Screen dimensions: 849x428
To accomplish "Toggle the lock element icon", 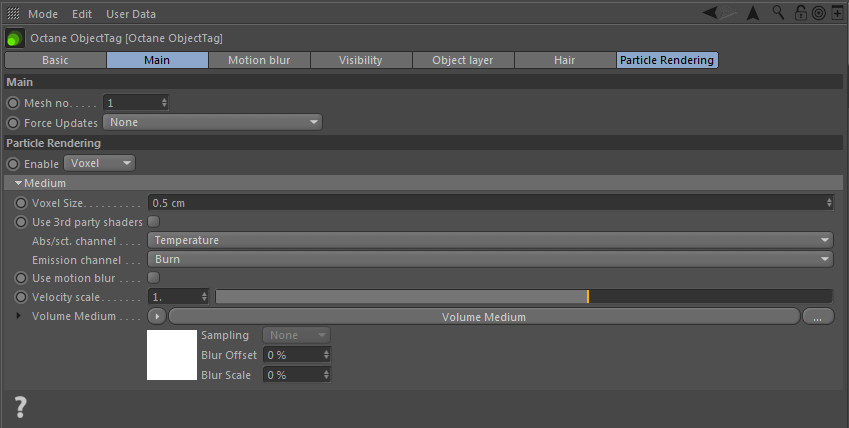I will point(800,13).
